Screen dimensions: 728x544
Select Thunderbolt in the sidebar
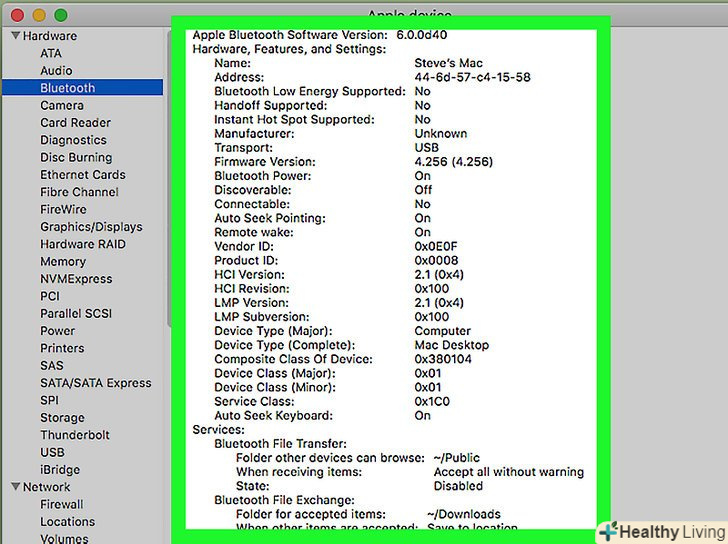75,435
